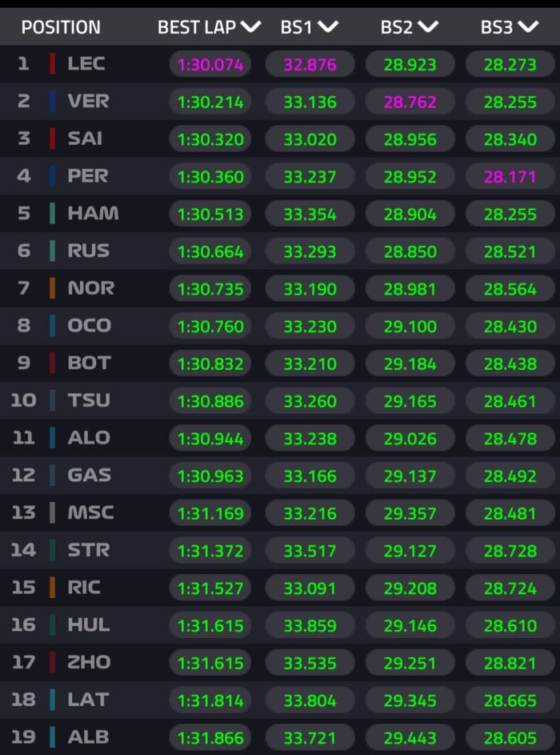560x755 pixels.
Task: Click the purple 1:30.074 best lap pill
Action: coord(210,64)
